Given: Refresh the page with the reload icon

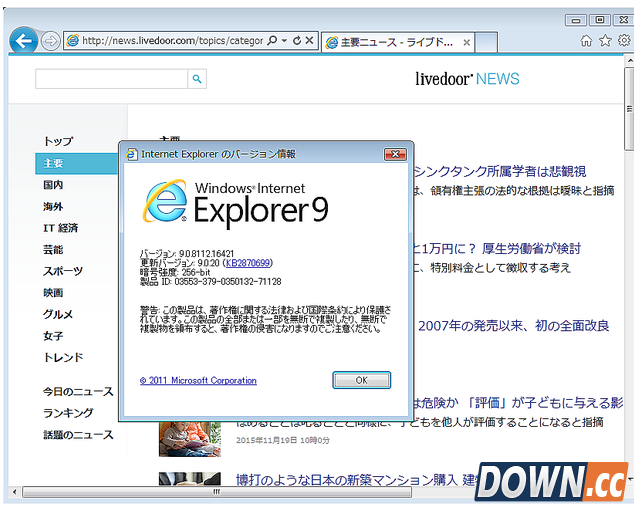Looking at the screenshot, I should [296, 41].
